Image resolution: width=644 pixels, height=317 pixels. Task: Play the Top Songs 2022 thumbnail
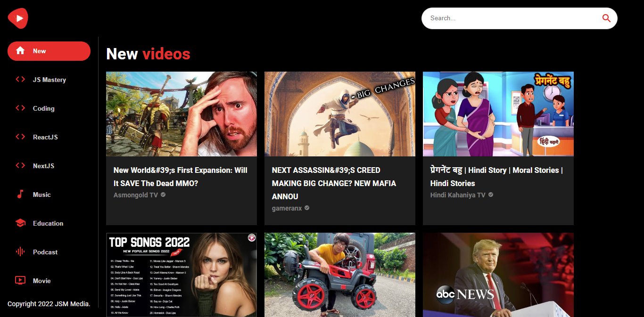pyautogui.click(x=182, y=275)
